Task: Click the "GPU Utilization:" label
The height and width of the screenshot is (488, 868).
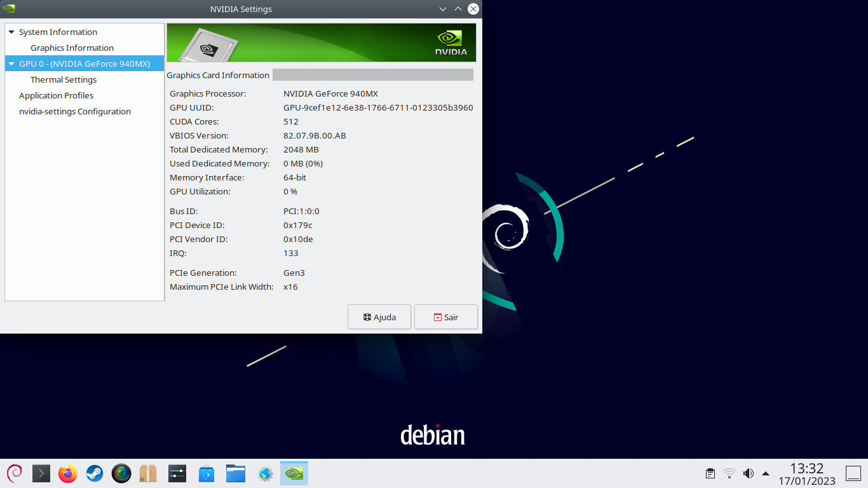Action: 200,191
